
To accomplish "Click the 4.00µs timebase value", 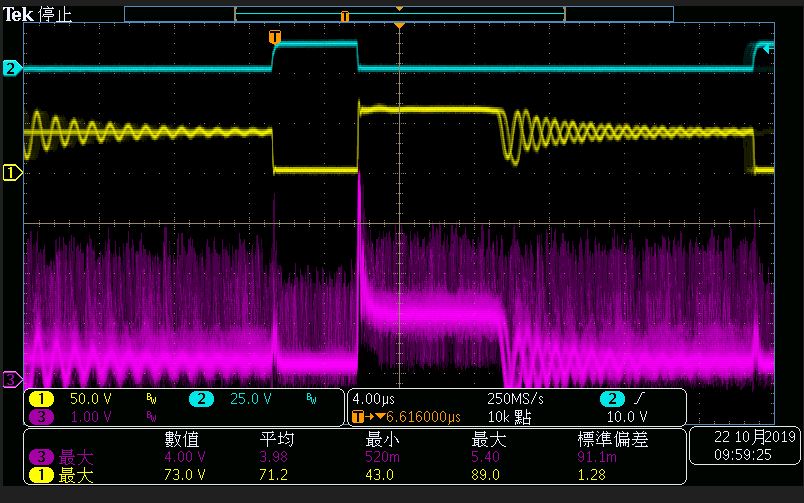I will point(373,398).
